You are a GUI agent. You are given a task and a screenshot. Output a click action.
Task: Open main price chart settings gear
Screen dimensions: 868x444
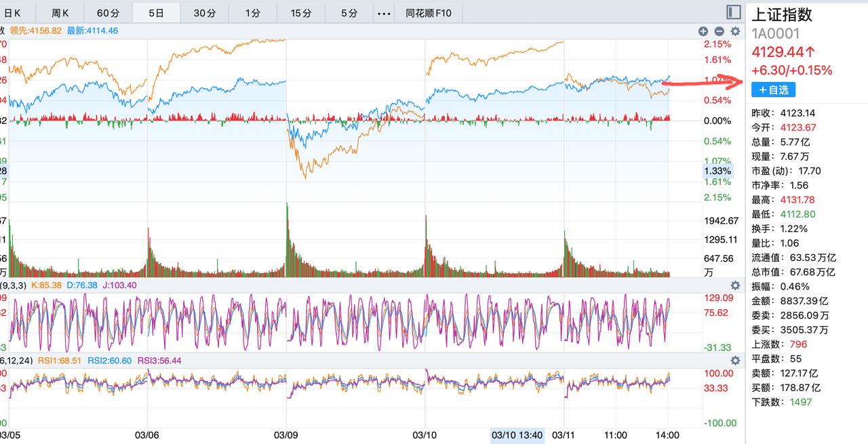(734, 31)
